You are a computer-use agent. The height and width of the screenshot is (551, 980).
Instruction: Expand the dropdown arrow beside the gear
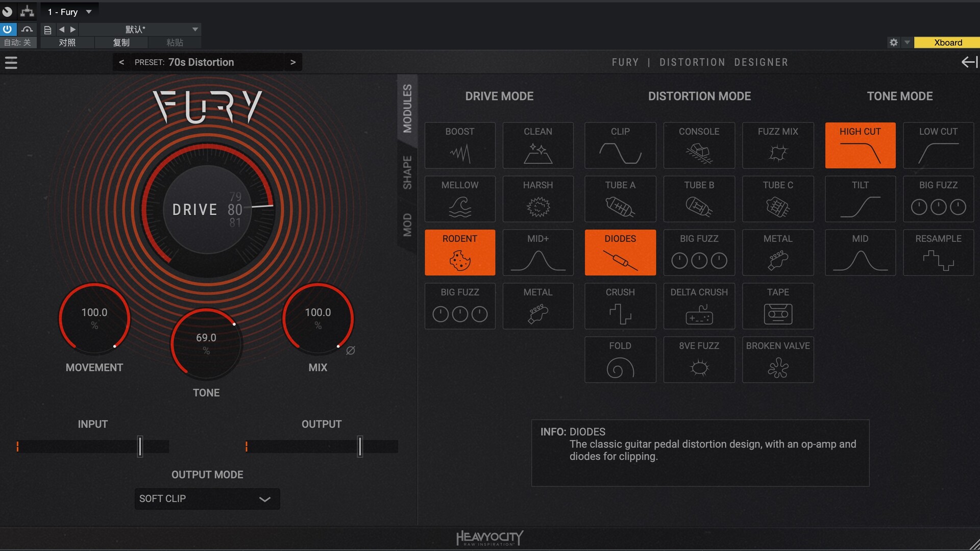pyautogui.click(x=907, y=42)
